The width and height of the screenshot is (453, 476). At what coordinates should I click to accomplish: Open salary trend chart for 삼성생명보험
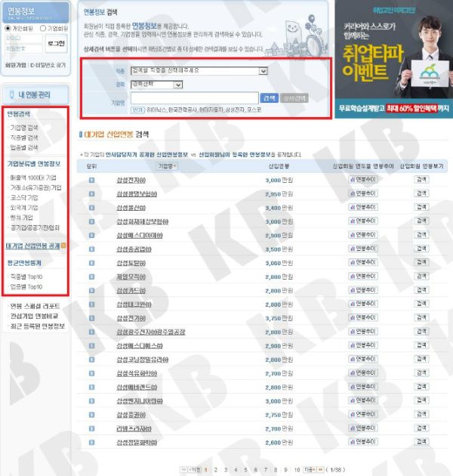[363, 193]
